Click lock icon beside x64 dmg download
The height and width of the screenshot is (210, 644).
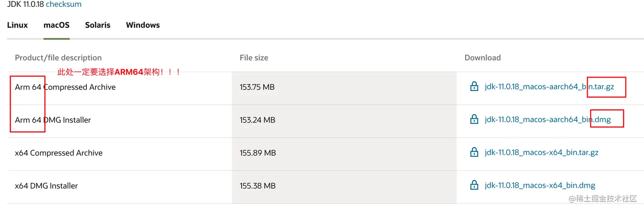[474, 185]
